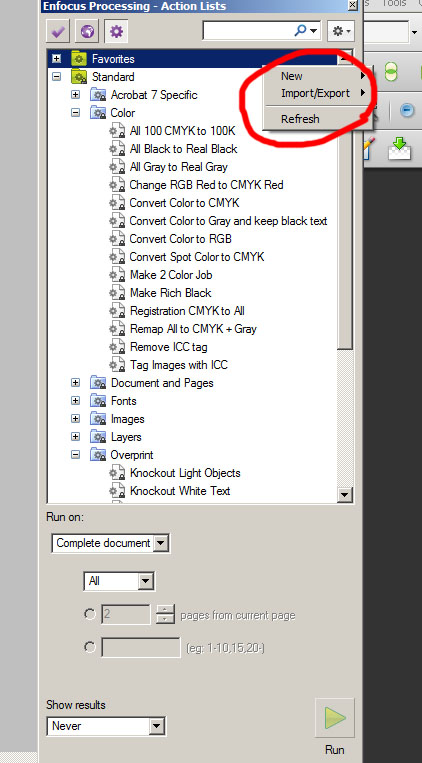The image size is (422, 763).
Task: Select the purple gear Action Lists icon
Action: 116,32
